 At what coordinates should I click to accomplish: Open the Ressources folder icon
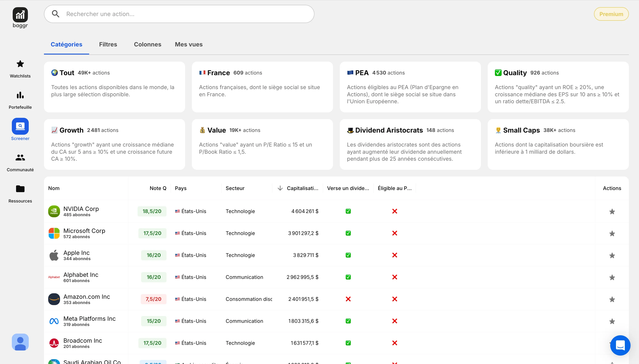(20, 189)
